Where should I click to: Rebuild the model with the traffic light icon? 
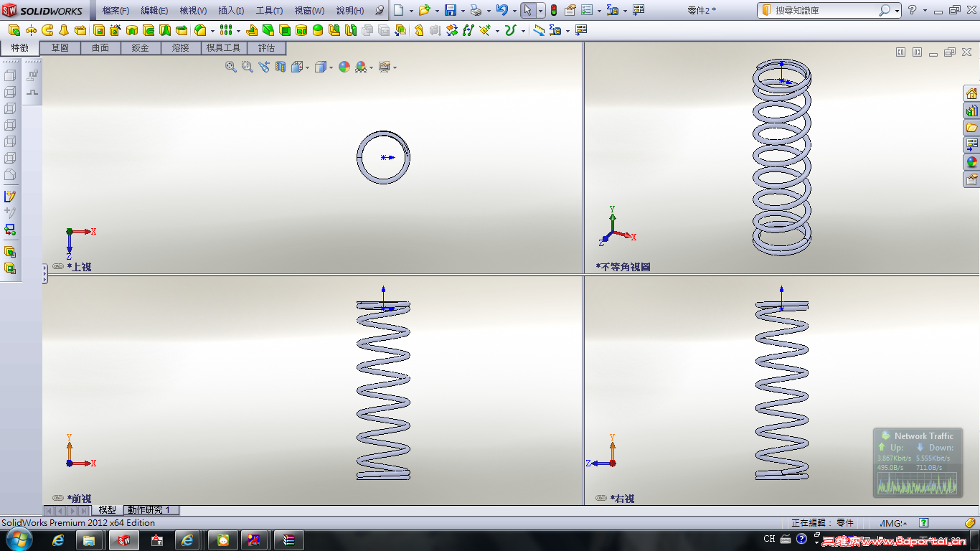point(553,10)
